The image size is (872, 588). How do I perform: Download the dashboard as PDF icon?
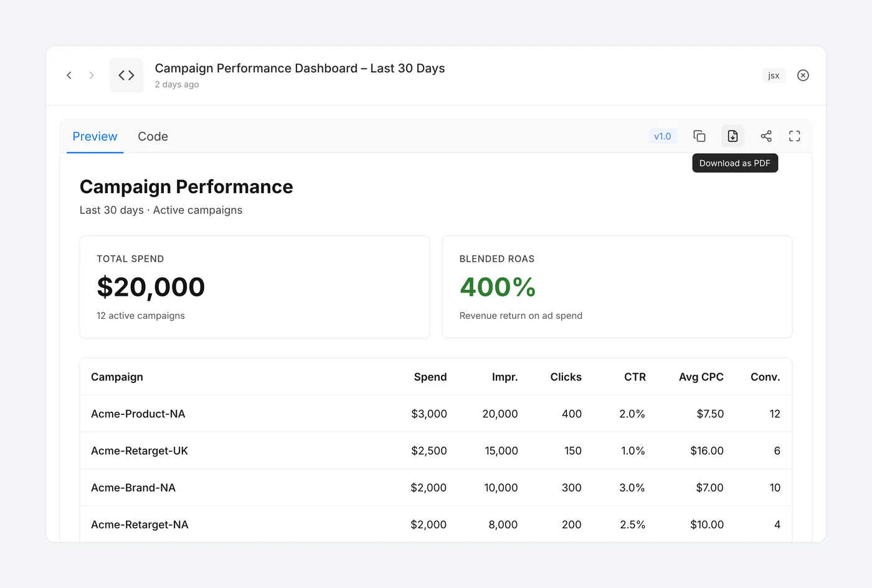pyautogui.click(x=732, y=136)
